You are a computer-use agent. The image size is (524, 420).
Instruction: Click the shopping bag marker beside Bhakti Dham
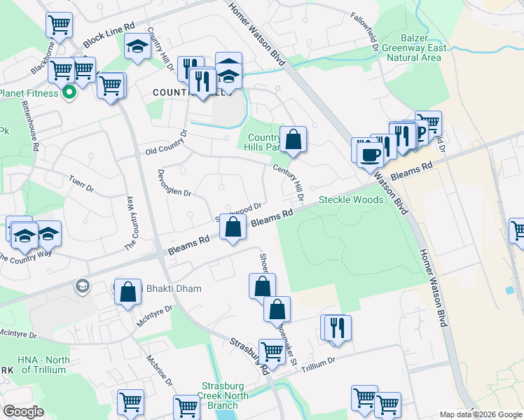[127, 293]
